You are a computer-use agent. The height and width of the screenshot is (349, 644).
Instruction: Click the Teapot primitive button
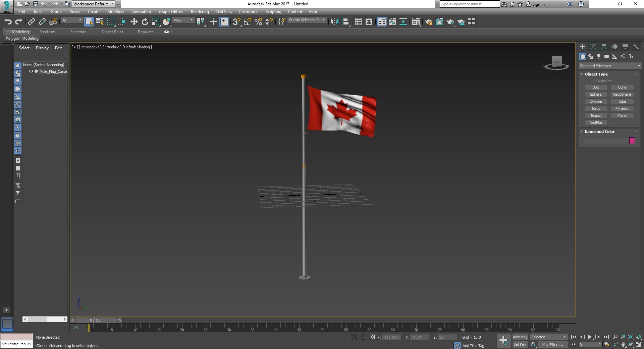(596, 115)
